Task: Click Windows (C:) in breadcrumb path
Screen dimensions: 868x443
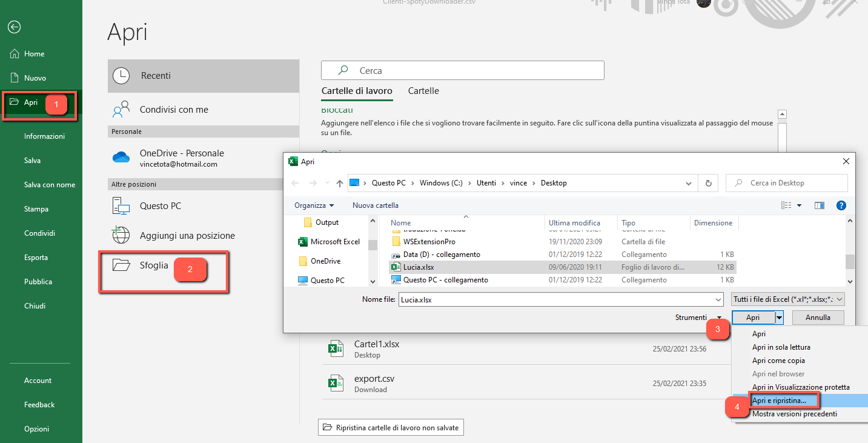Action: click(441, 183)
